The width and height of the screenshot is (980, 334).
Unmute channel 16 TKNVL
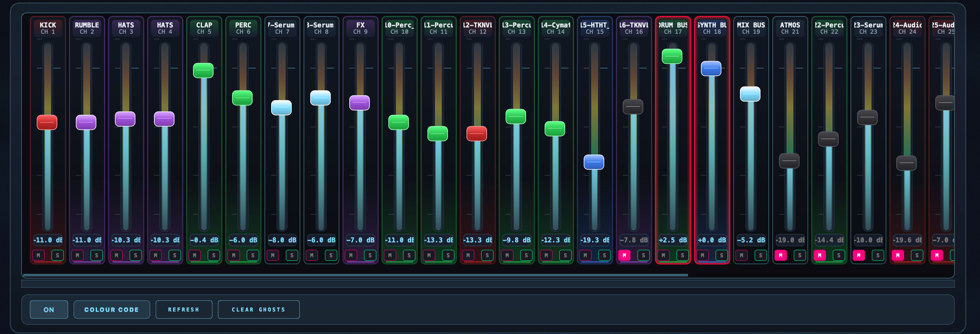[x=624, y=255]
